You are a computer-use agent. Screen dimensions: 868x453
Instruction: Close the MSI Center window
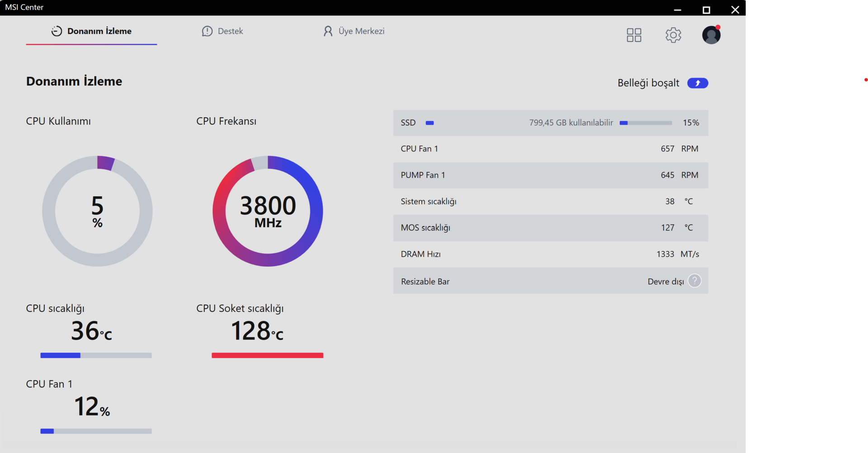(x=735, y=9)
